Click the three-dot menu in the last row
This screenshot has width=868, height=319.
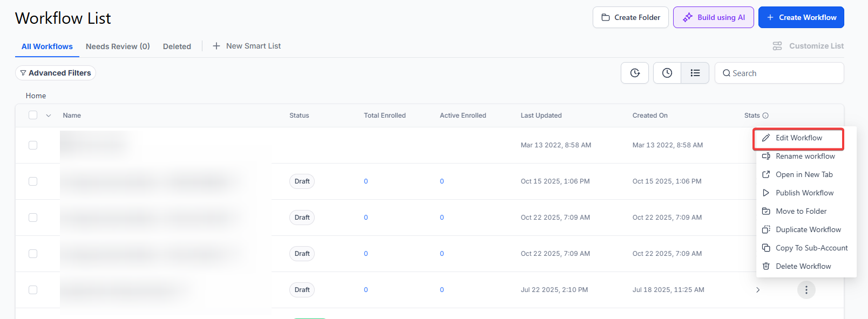[806, 290]
